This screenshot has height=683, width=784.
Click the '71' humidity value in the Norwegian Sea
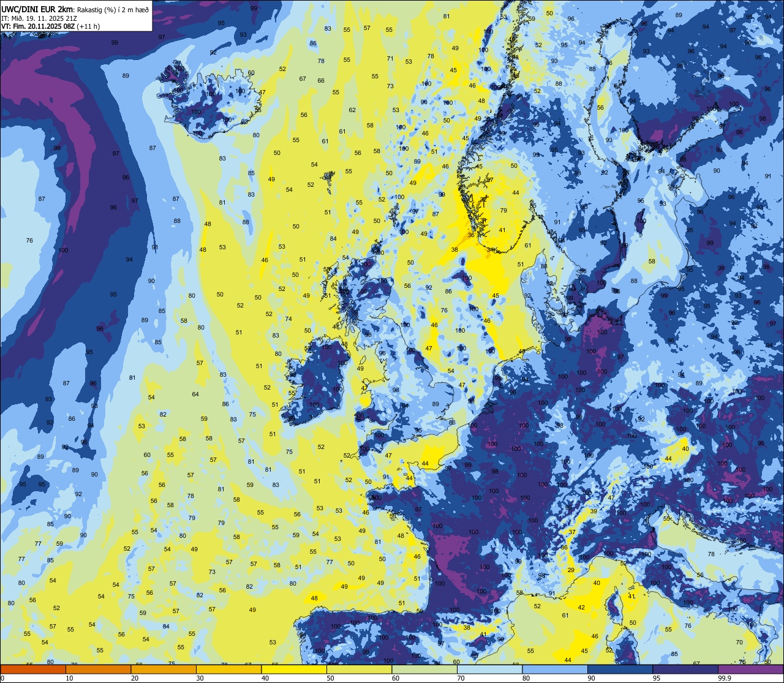[x=390, y=59]
